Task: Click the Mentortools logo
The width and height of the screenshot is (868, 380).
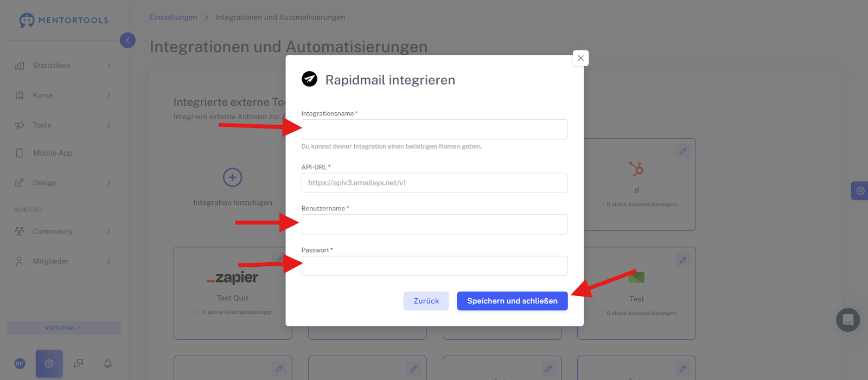Action: click(x=63, y=20)
